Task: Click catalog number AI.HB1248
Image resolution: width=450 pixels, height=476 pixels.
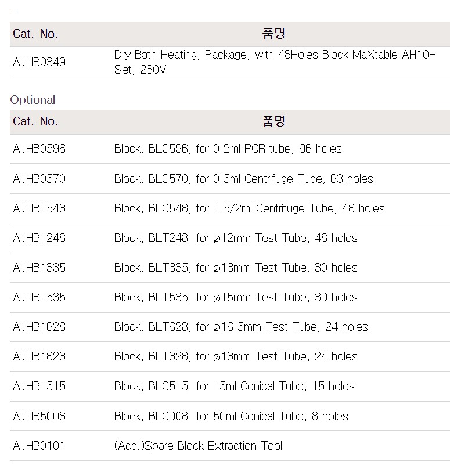Action: point(39,238)
